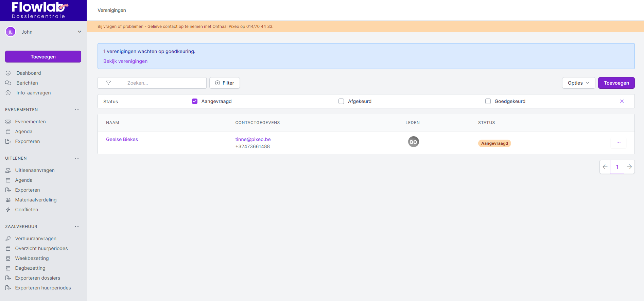Viewport: 644px width, 301px height.
Task: Expand the John user dropdown
Action: [79, 32]
